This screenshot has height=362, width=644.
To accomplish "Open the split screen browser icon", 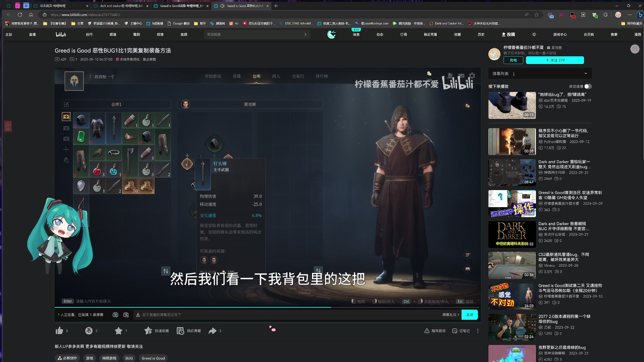I will pos(583,15).
